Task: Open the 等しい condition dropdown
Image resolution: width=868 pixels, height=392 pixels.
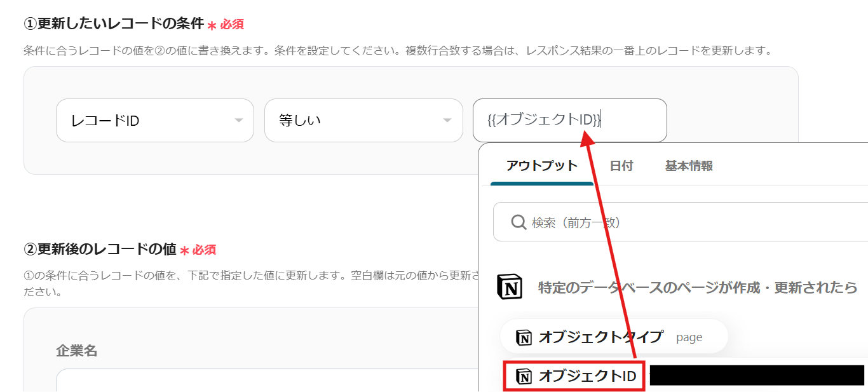Action: click(363, 120)
